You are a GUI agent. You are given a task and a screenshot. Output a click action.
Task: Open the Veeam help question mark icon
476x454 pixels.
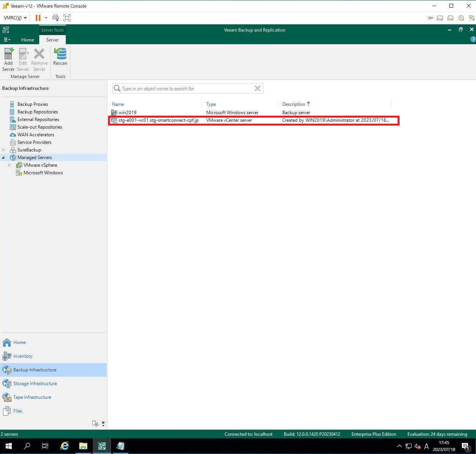point(473,39)
